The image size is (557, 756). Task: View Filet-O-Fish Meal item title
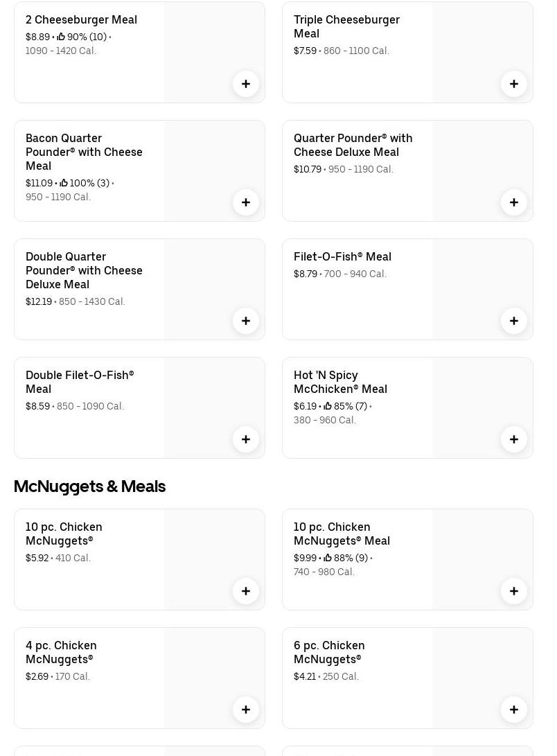(342, 256)
